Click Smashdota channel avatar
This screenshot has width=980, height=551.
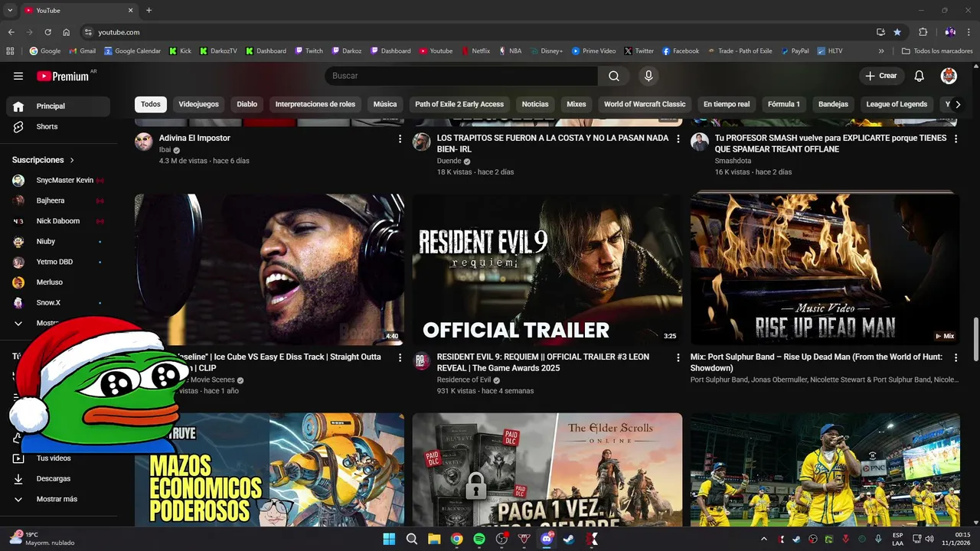[x=700, y=142]
